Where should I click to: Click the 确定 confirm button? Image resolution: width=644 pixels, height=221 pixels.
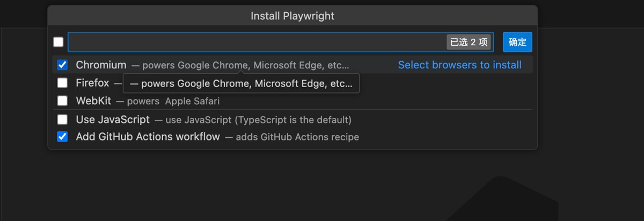[517, 42]
